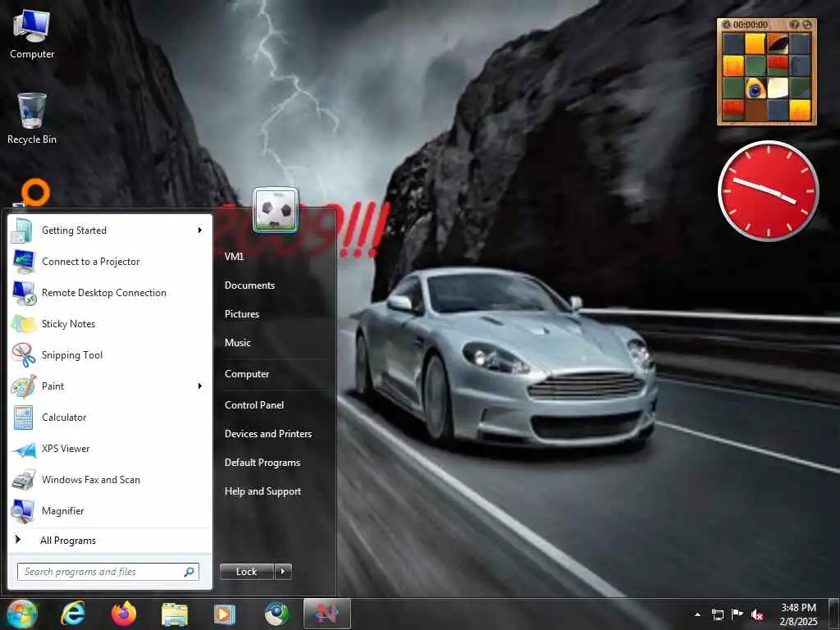Click the Remote Desktop Connection icon
Image resolution: width=840 pixels, height=630 pixels.
[24, 293]
